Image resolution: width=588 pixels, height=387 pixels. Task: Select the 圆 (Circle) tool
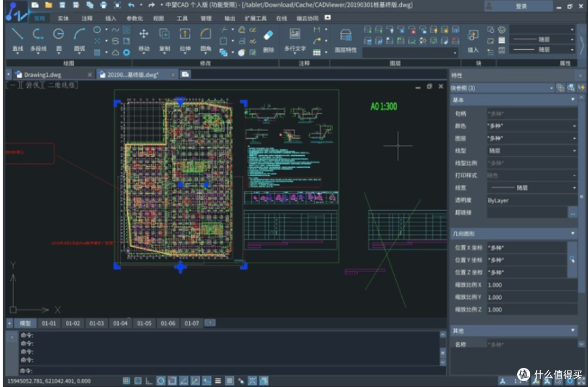58,39
